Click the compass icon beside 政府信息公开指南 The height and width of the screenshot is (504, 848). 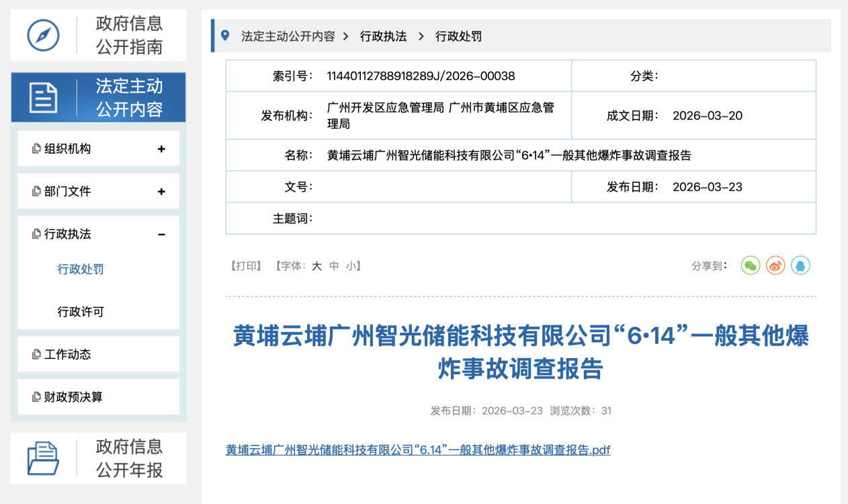click(43, 34)
